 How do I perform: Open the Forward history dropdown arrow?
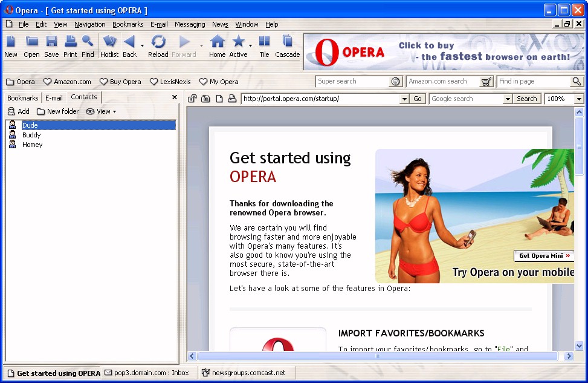201,45
